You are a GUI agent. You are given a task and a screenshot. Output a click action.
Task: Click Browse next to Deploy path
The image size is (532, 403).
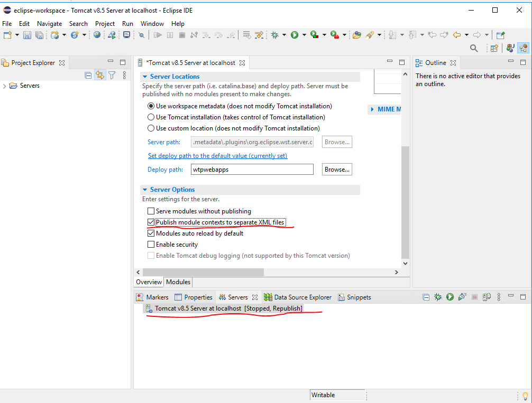337,170
